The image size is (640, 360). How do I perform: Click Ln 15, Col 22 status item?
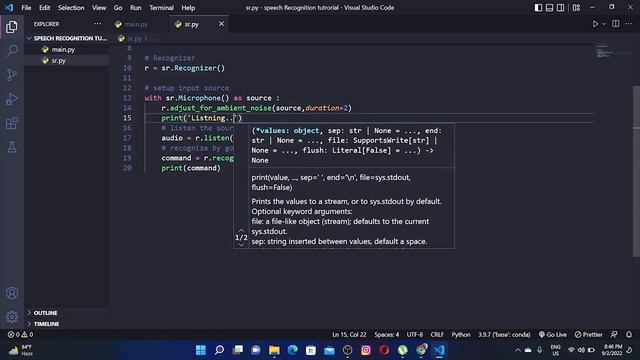(349, 335)
